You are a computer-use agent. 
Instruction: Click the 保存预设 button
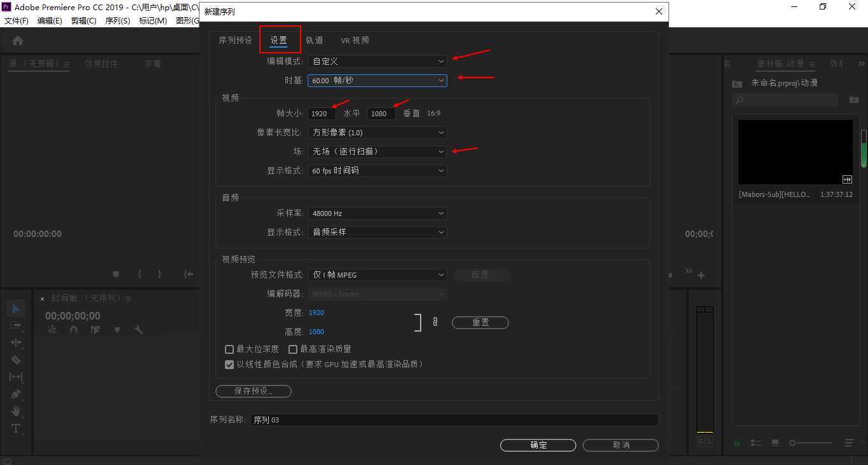click(x=254, y=391)
